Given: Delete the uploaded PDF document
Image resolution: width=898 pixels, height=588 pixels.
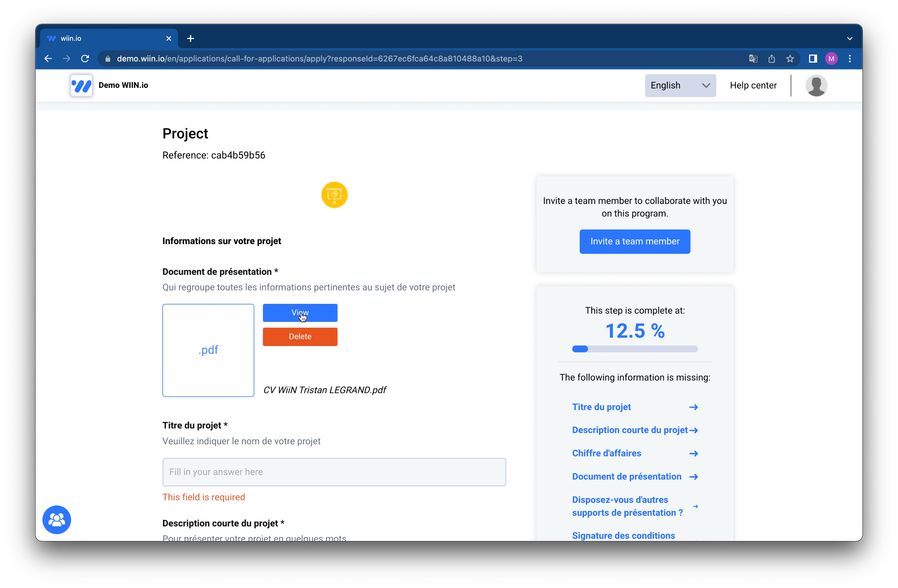Looking at the screenshot, I should point(300,336).
